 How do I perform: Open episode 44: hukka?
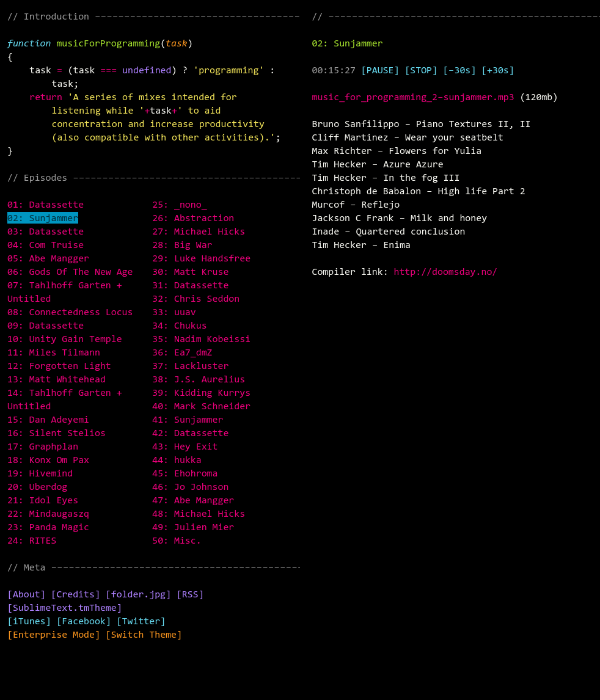click(x=177, y=460)
